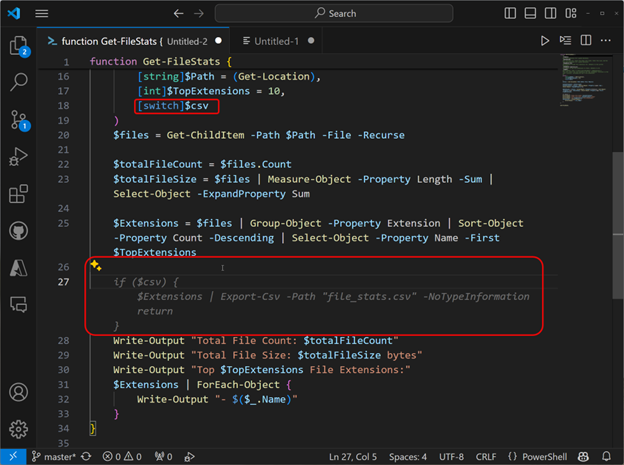Split the editor to the right
This screenshot has height=465, width=624.
pos(585,41)
